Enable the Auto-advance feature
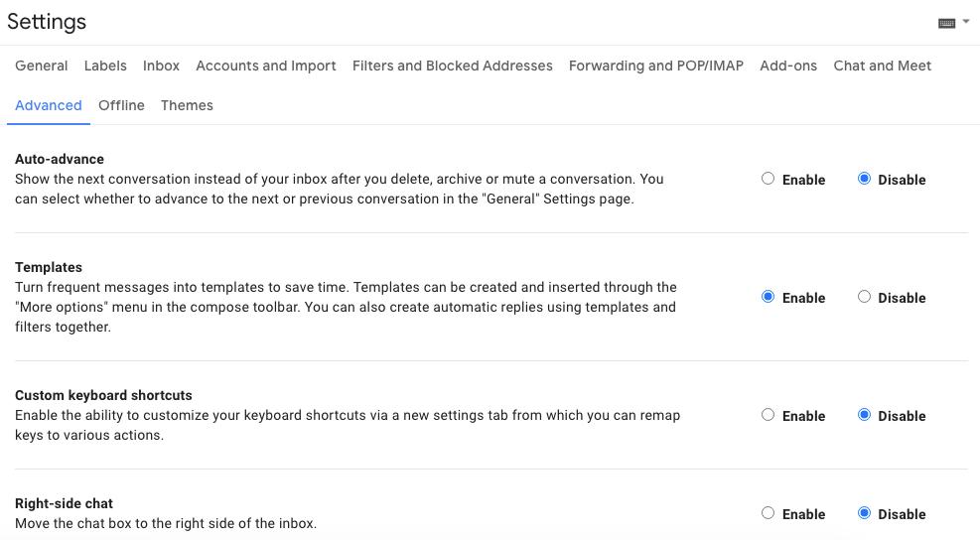The width and height of the screenshot is (980, 540). click(x=768, y=180)
